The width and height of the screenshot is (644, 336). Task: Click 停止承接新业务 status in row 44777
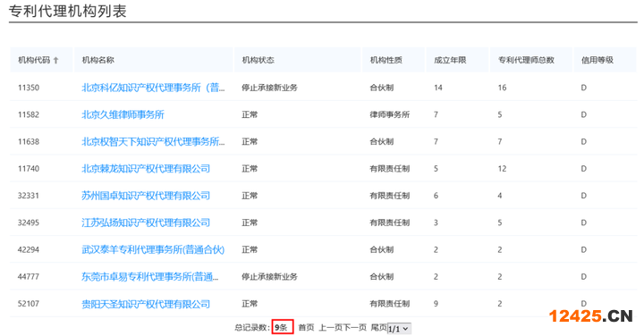point(269,277)
